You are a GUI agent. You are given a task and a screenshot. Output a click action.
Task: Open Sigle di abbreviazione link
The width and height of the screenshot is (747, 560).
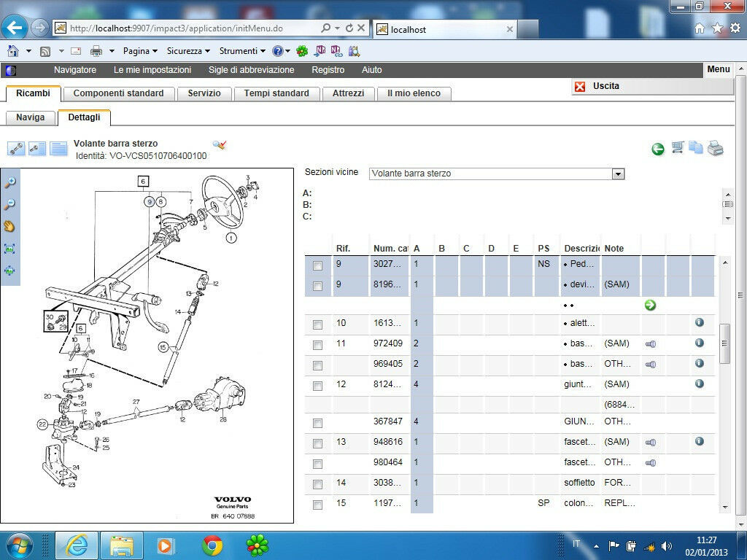[x=251, y=70]
